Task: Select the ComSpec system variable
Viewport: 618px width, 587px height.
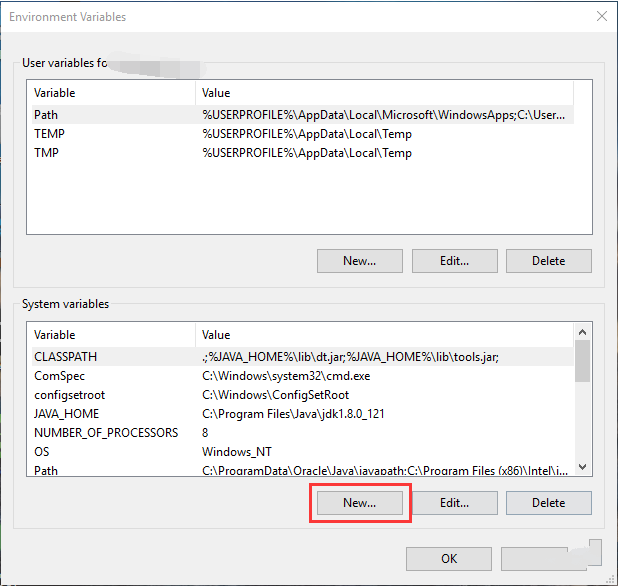Action: pyautogui.click(x=60, y=376)
